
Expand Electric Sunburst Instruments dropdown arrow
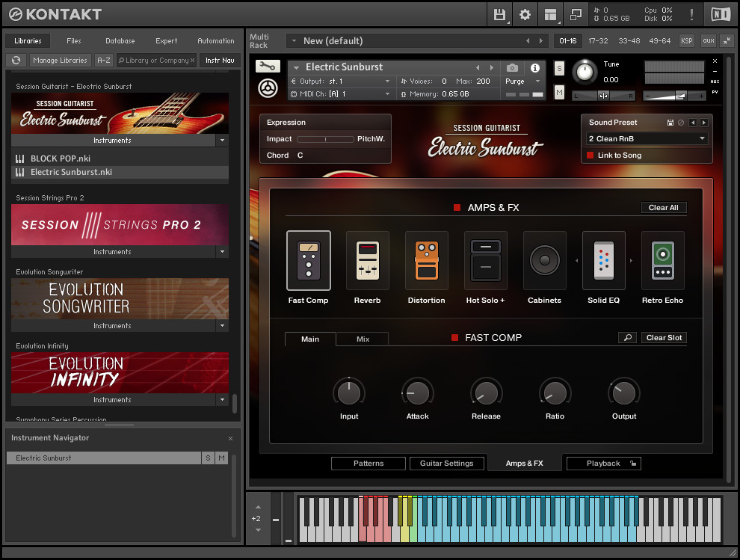(x=222, y=141)
